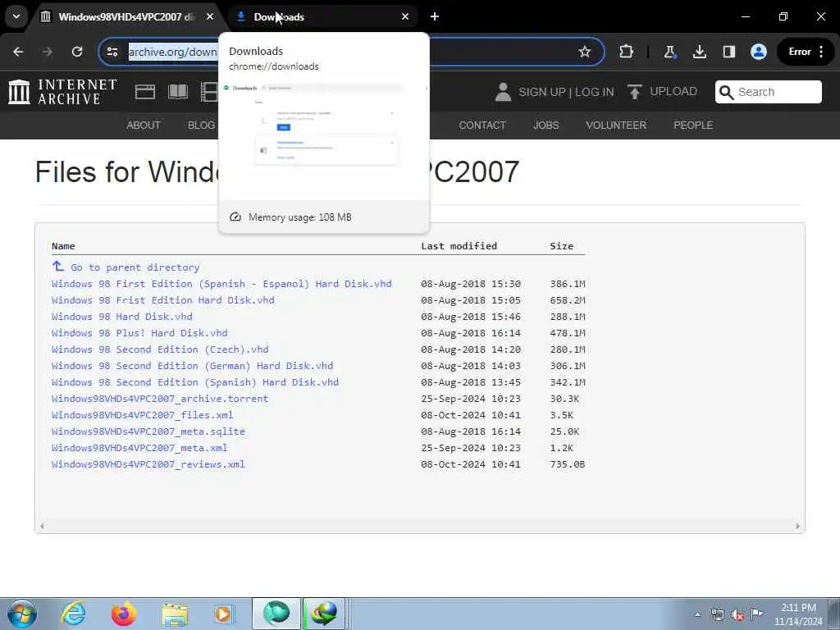Download Windows 98 Second Edition (German) Hard Disk.vhd
Viewport: 840px width, 630px height.
192,366
